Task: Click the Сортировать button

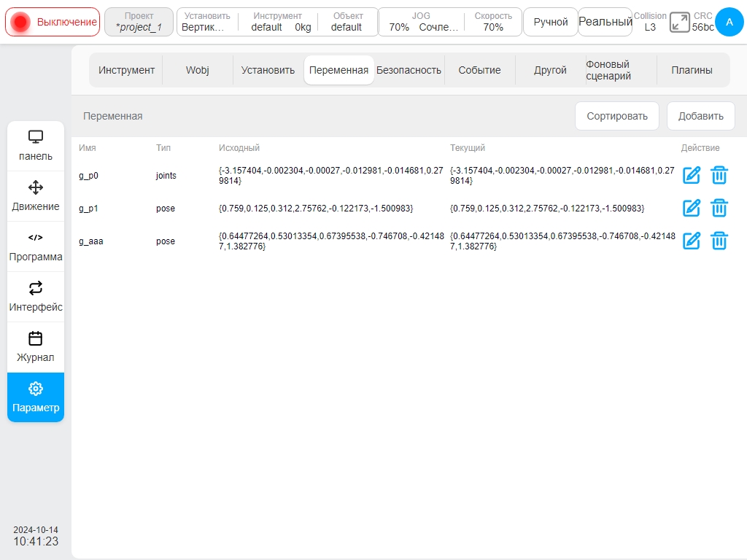Action: [x=617, y=116]
